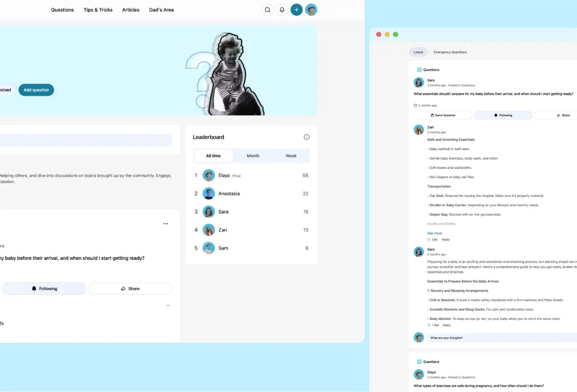Viewport: 577px width, 392px height.
Task: Click Zari's avatar beside the essentials reply
Action: click(419, 130)
